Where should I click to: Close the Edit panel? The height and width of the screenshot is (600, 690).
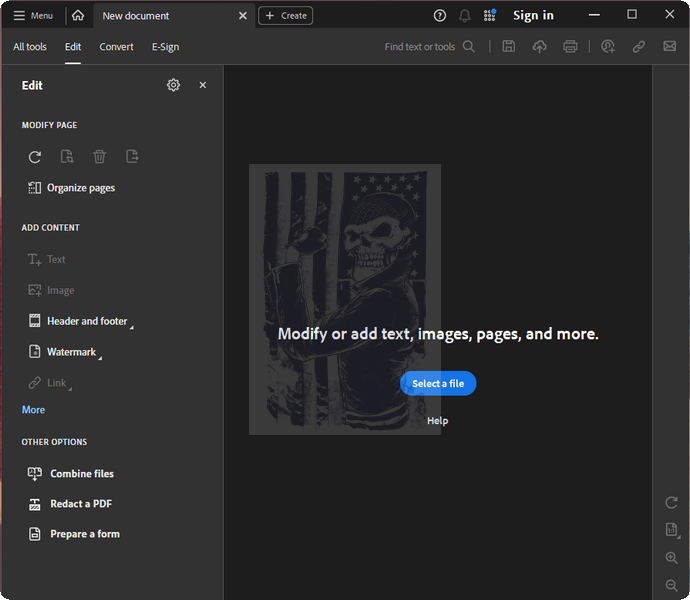[x=202, y=85]
